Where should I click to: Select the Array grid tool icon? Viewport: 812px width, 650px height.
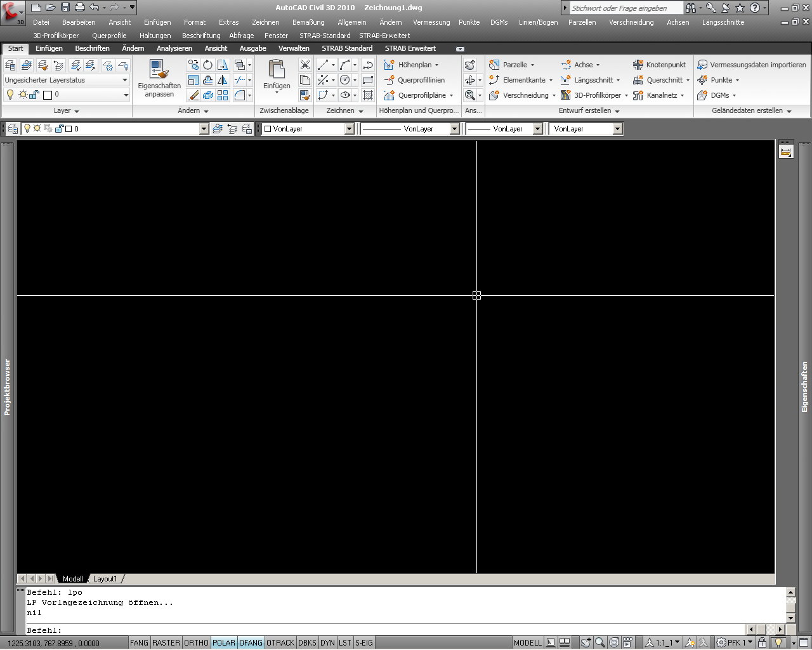tap(223, 95)
